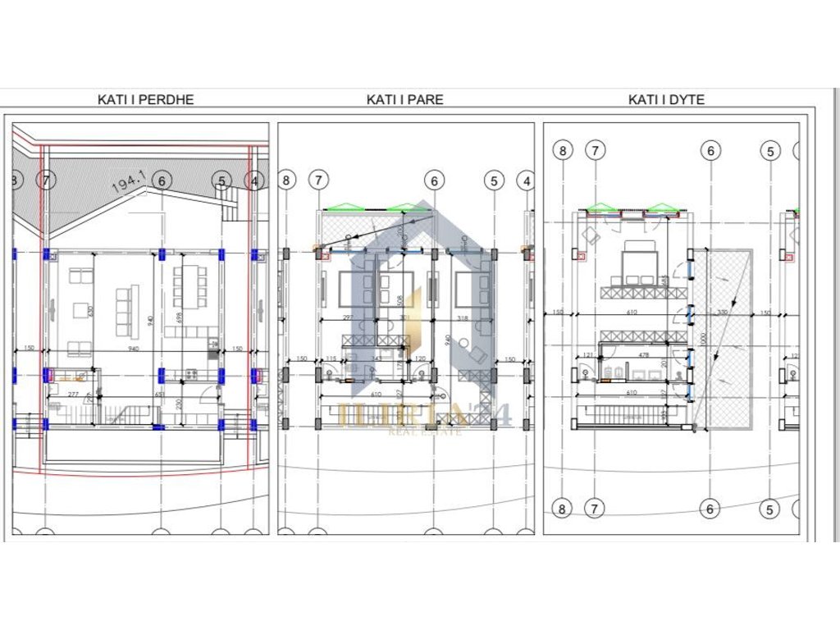The width and height of the screenshot is (840, 630).
Task: Click grid bubble 8 atop the first floor plan
Action: pyautogui.click(x=285, y=180)
